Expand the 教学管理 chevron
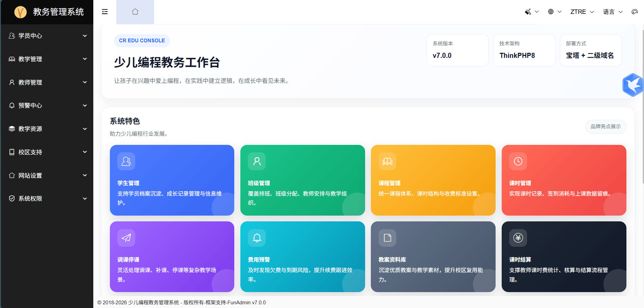Screen dimensions: 644x308 pyautogui.click(x=85, y=59)
